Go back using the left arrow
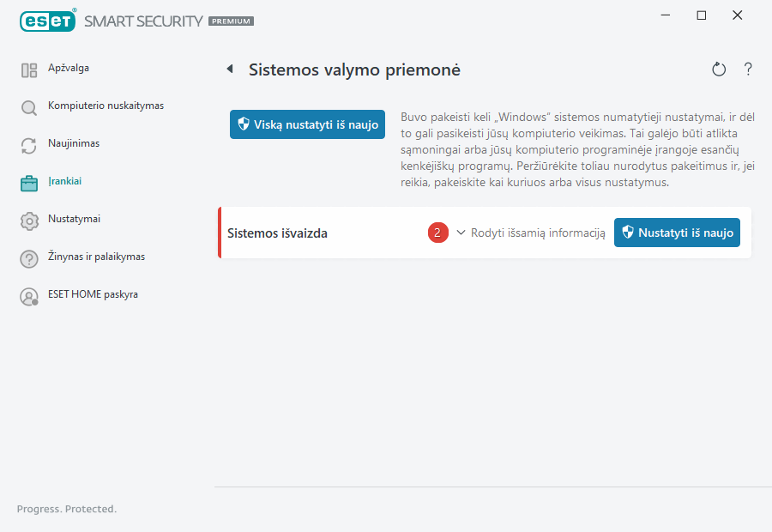Image resolution: width=772 pixels, height=532 pixels. pyautogui.click(x=230, y=70)
